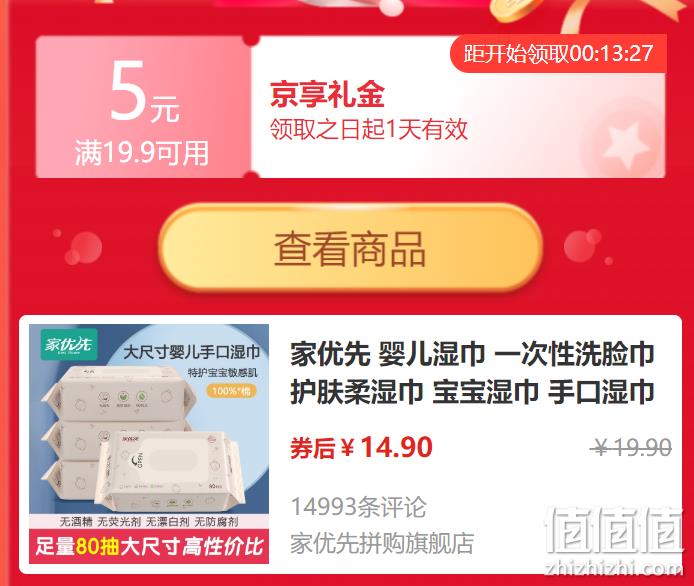Click the 券后 ¥14.90 price
The height and width of the screenshot is (586, 694).
361,447
